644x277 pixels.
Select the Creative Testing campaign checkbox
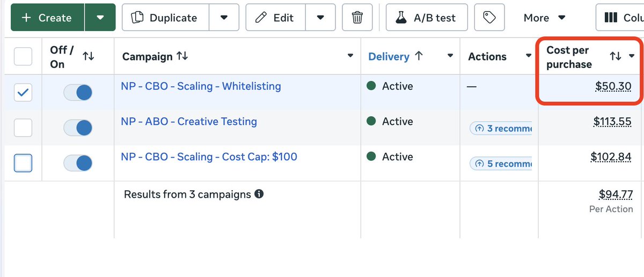[x=23, y=128]
